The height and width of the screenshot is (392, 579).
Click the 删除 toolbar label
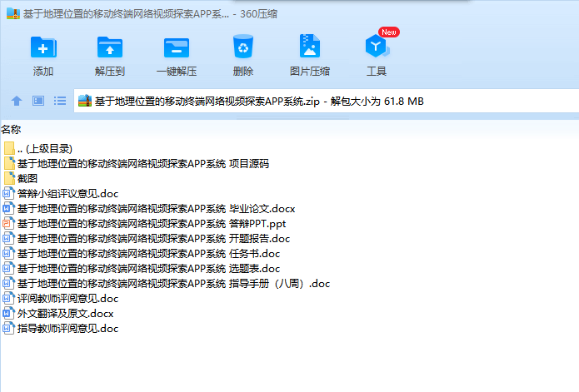coord(243,71)
